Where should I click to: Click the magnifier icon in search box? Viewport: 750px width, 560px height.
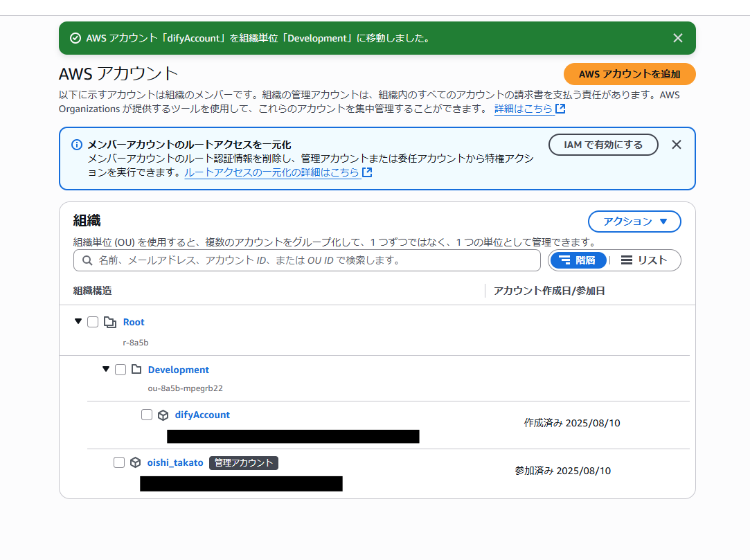(87, 260)
